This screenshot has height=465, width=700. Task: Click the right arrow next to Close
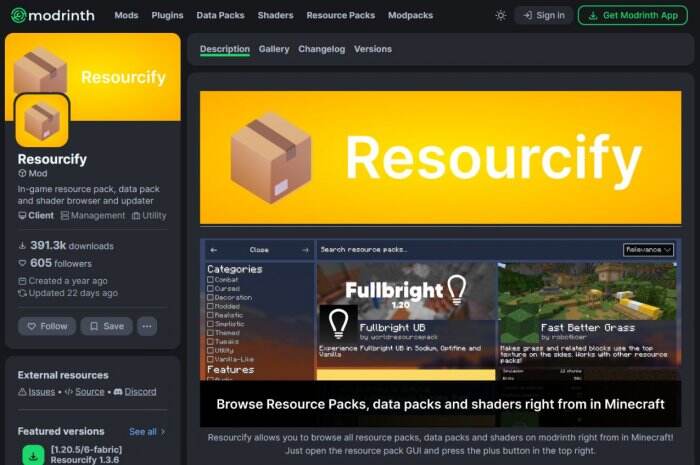[305, 250]
